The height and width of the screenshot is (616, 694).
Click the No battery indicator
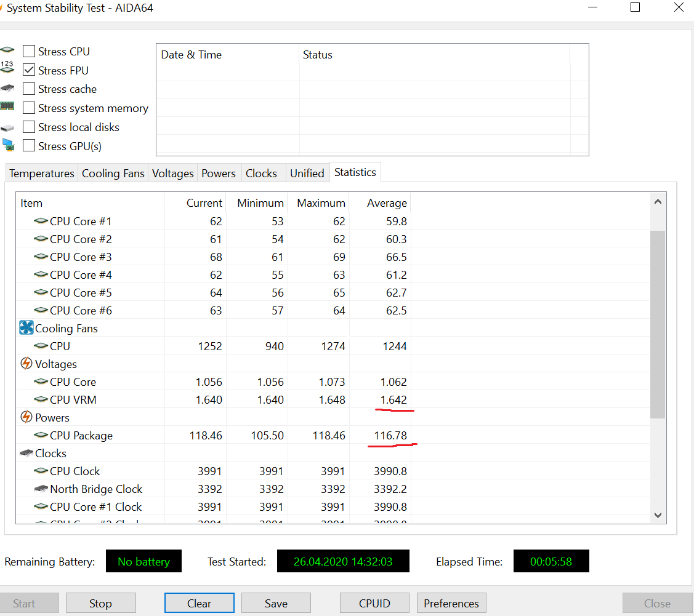(x=143, y=561)
